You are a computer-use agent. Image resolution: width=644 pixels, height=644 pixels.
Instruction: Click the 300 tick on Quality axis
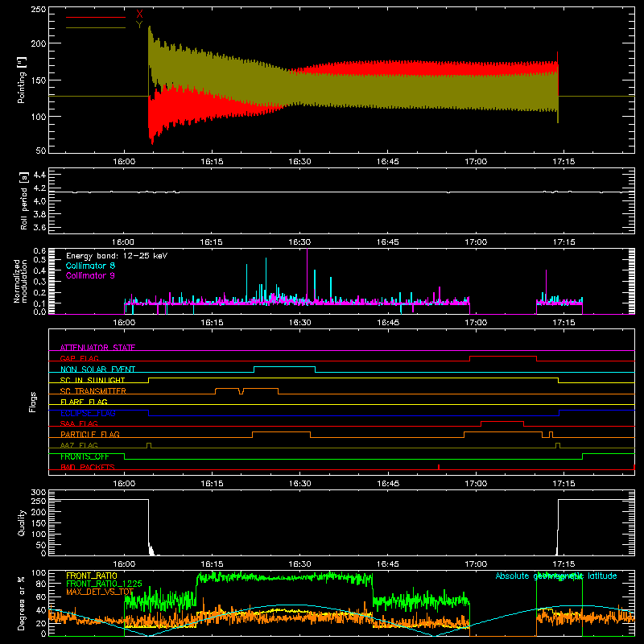[x=39, y=493]
